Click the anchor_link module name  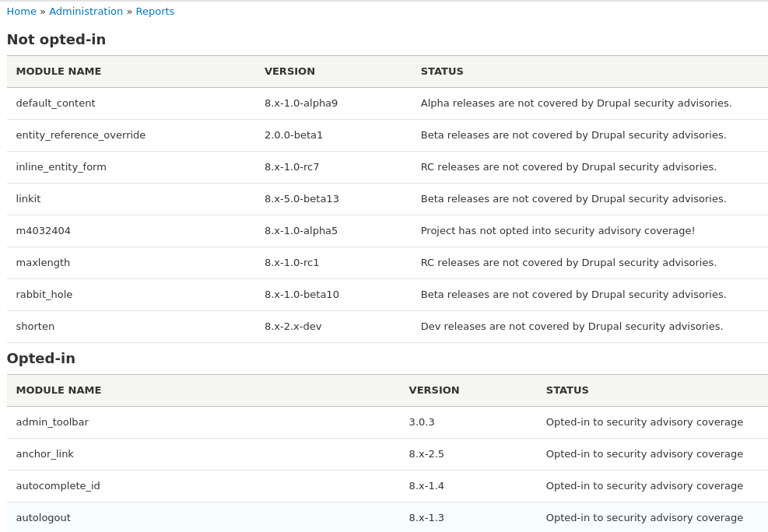click(45, 453)
